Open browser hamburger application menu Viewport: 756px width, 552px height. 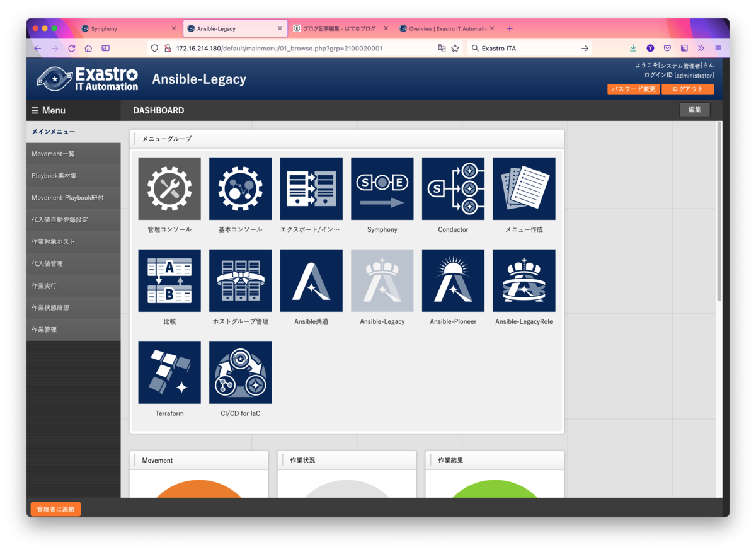click(x=718, y=48)
